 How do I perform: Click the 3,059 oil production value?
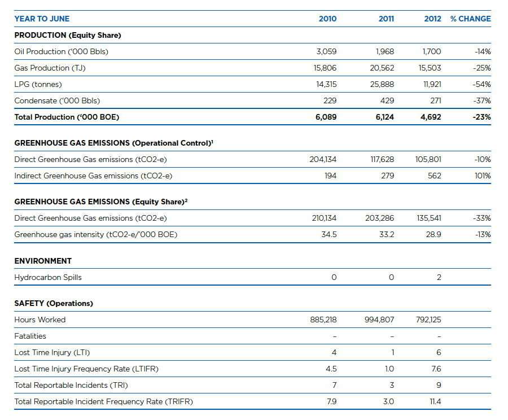(326, 51)
